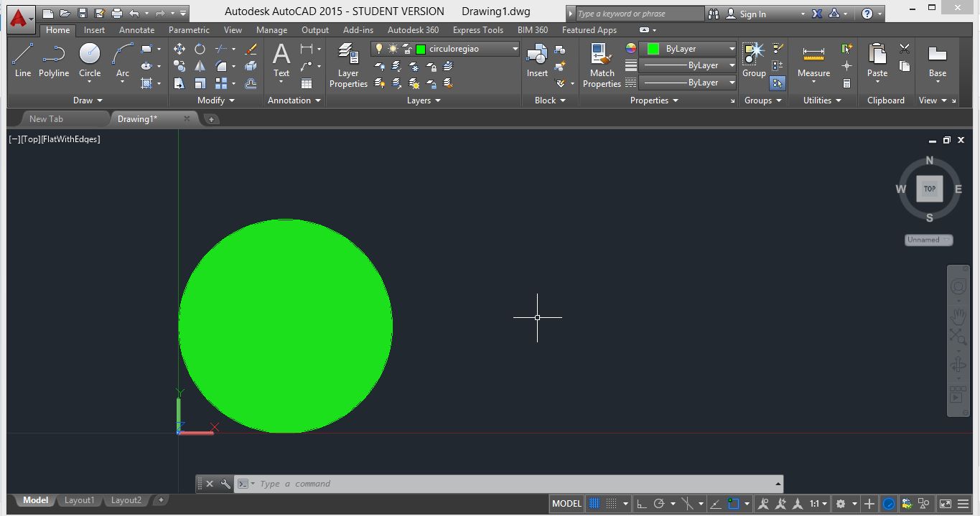This screenshot has height=516, width=980.
Task: Insert a Table from Annotation panel
Action: tap(307, 83)
